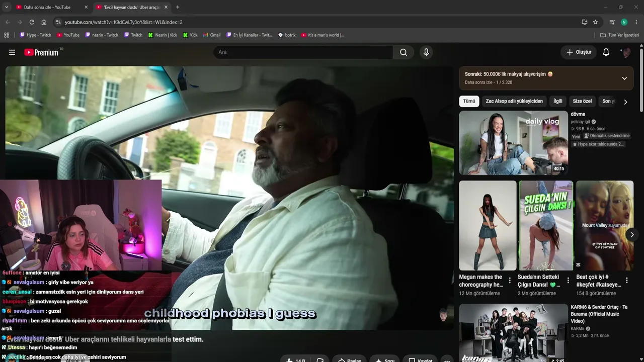Image resolution: width=644 pixels, height=362 pixels.
Task: Save the video with the 'Kaydet' button
Action: coord(421,360)
